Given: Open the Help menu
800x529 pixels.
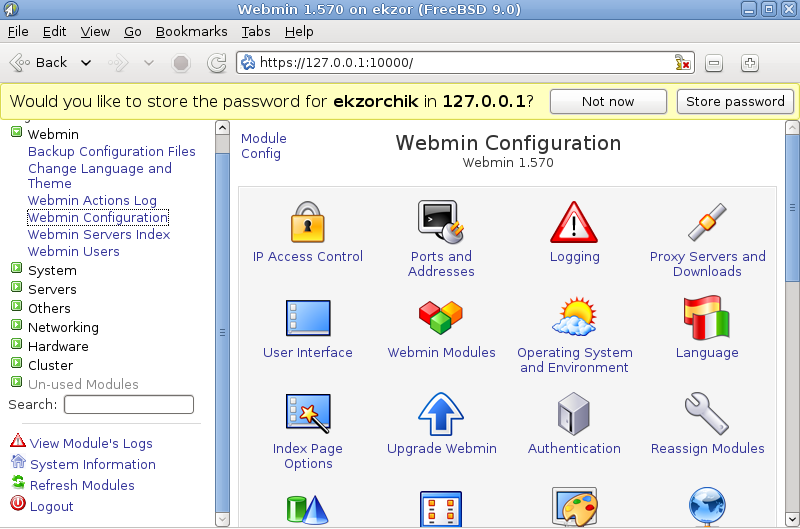Looking at the screenshot, I should 299,32.
